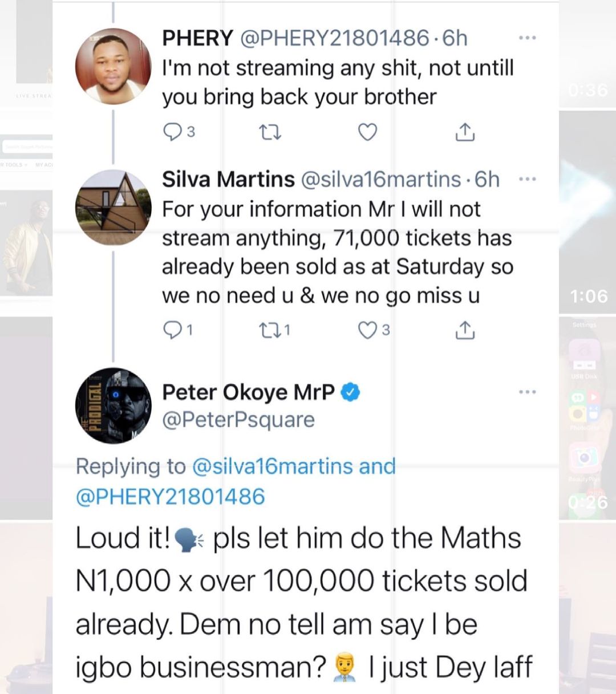Like PHERY's tweet about streaming
The image size is (616, 694).
(x=367, y=132)
